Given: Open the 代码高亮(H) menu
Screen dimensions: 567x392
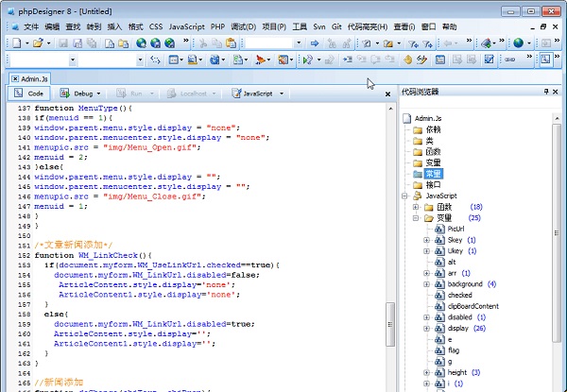Looking at the screenshot, I should pos(368,27).
